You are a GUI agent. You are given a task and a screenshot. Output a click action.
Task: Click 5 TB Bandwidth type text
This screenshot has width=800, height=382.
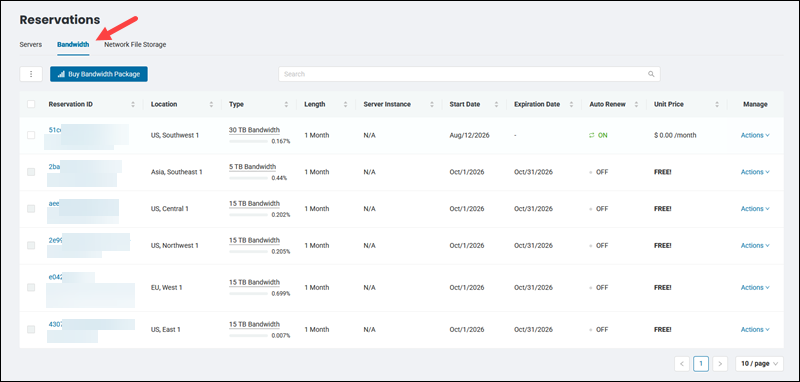(x=253, y=167)
